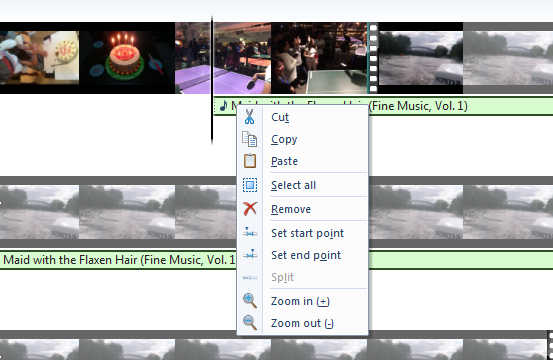Screen dimensions: 553x360
Task: Click the top audio track label (Fine Music, Vol. 1)
Action: point(418,106)
